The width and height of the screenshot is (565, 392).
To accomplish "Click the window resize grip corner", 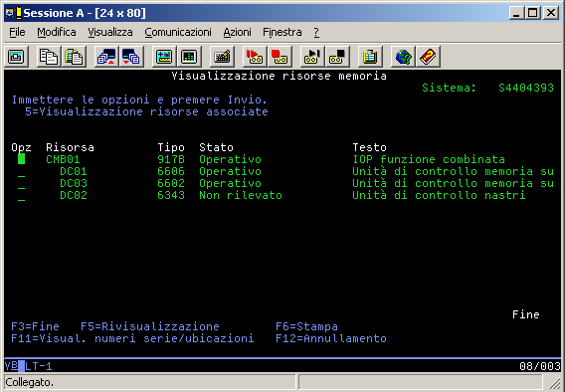I will 555,383.
